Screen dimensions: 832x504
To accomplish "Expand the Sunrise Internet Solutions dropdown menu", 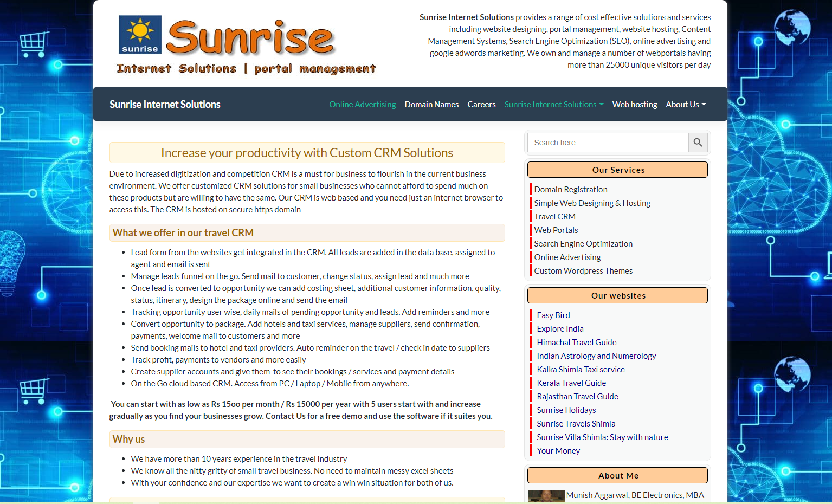I will [554, 105].
